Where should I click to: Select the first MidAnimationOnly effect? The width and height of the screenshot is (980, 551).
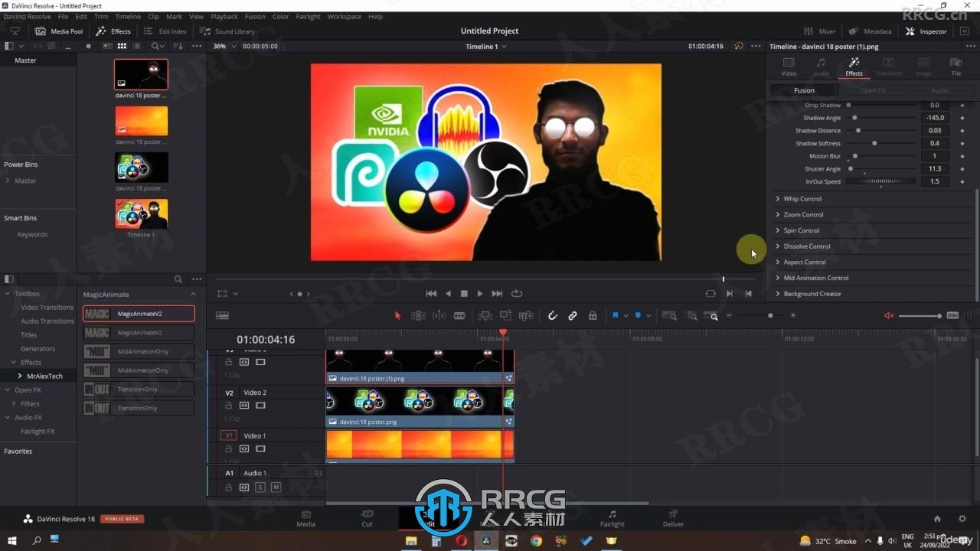tap(139, 351)
